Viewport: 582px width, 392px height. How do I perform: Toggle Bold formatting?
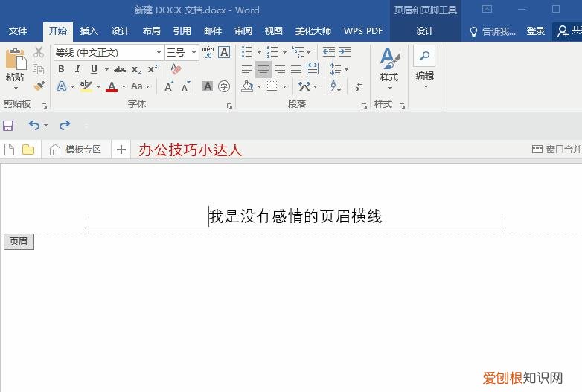pyautogui.click(x=61, y=69)
